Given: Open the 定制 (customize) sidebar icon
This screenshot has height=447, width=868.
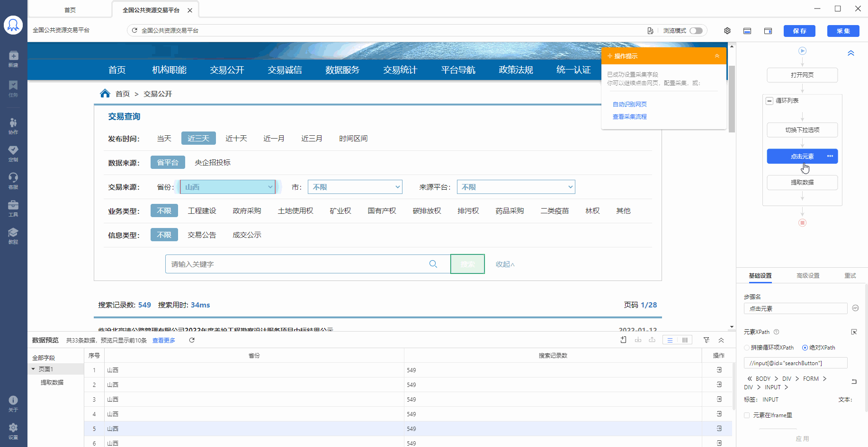Looking at the screenshot, I should point(13,153).
